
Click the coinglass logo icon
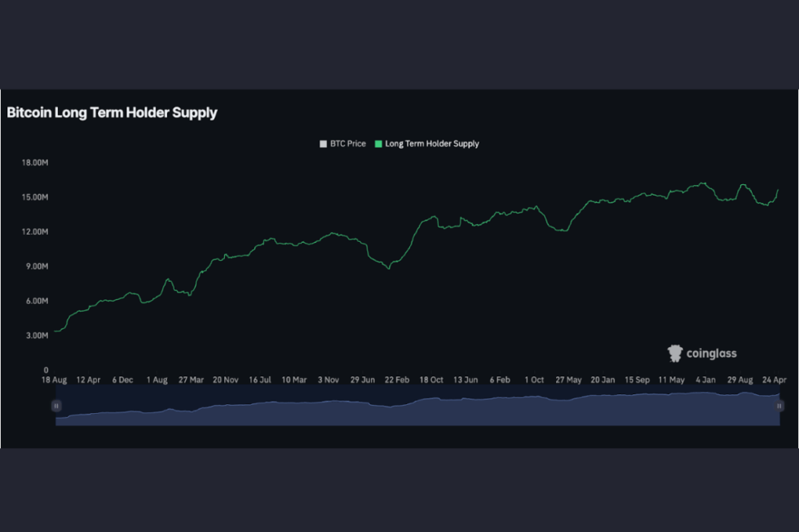point(675,353)
